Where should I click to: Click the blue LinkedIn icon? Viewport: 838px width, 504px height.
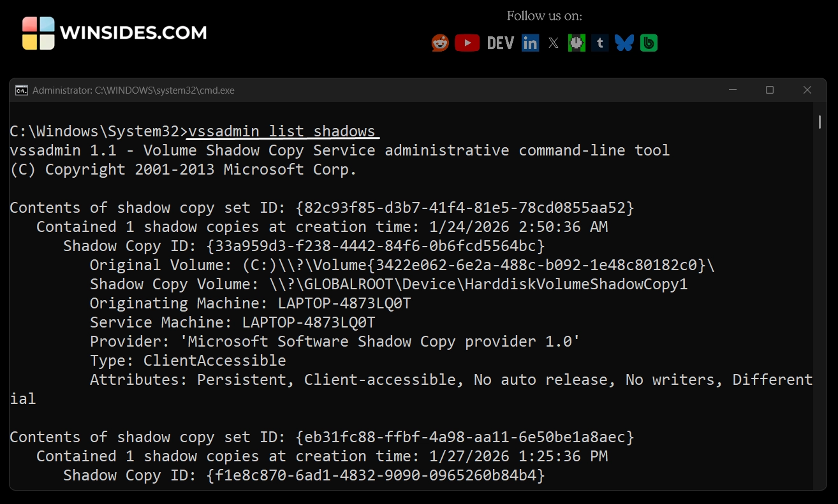click(530, 43)
